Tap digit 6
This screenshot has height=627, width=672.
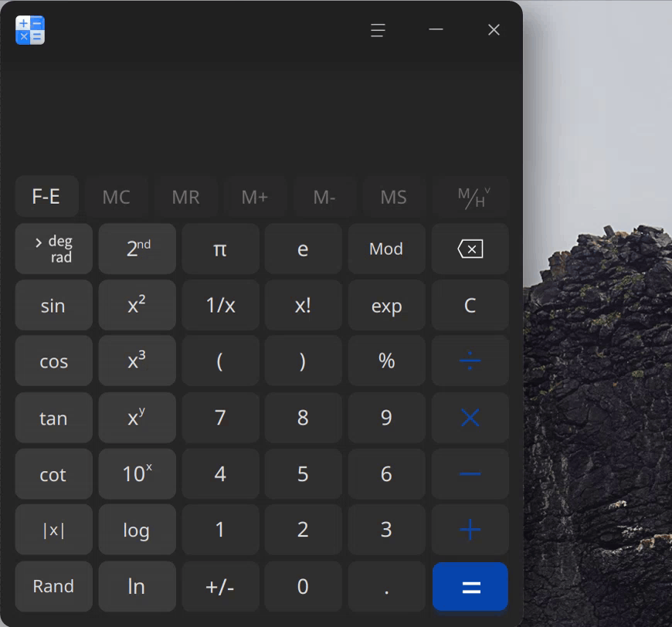386,473
